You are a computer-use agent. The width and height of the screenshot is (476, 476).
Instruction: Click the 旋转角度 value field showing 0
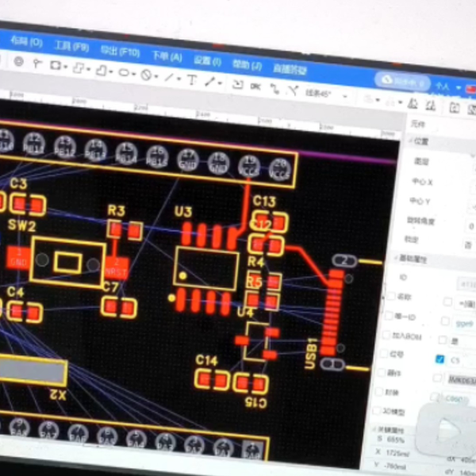471,226
